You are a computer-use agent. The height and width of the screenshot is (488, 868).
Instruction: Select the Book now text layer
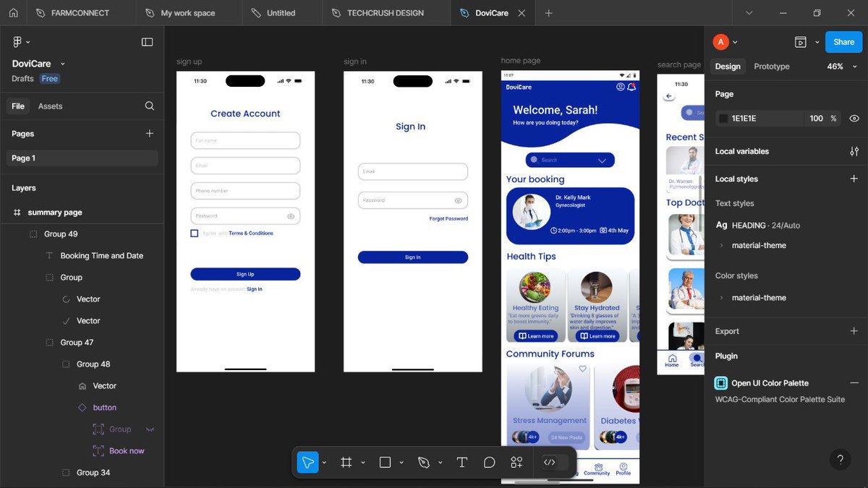127,451
